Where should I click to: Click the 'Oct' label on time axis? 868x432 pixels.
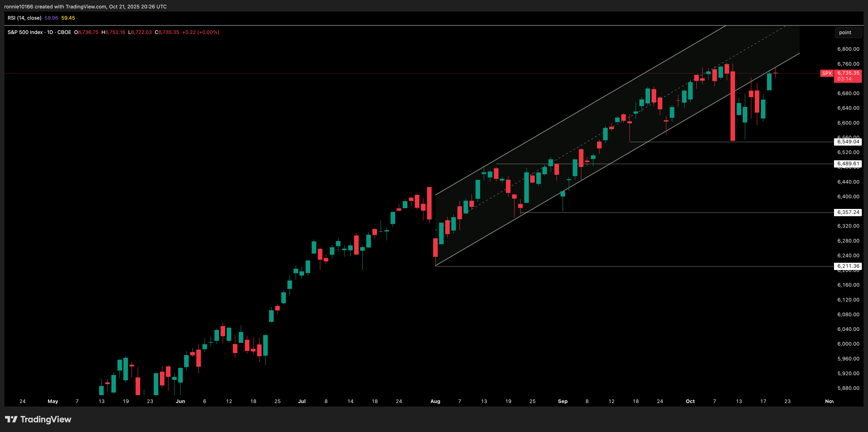[690, 401]
